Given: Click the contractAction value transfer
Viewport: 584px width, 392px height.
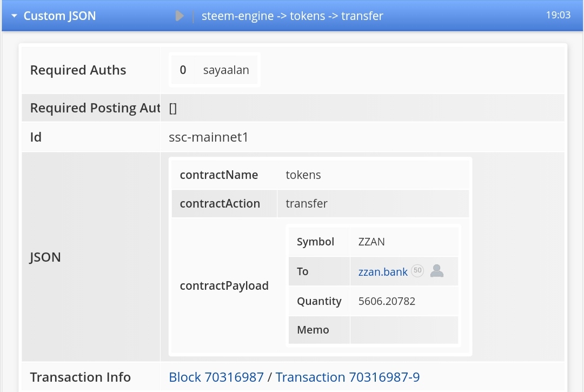Looking at the screenshot, I should tap(307, 204).
